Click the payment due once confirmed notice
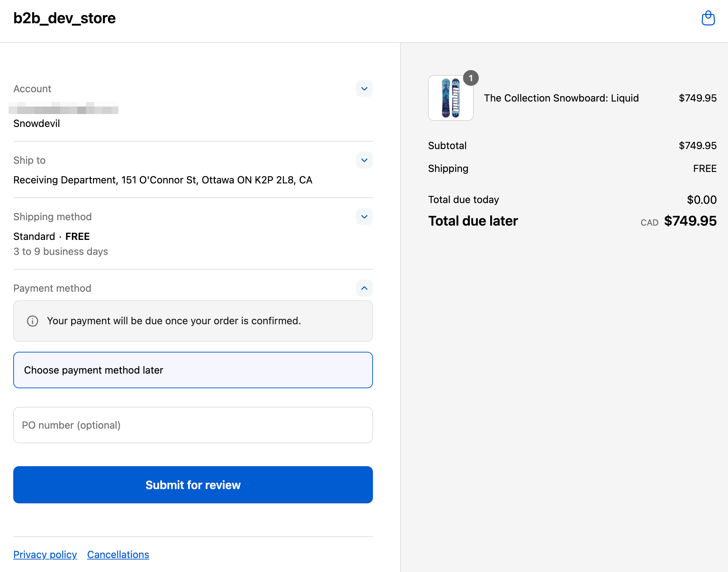 [x=193, y=321]
